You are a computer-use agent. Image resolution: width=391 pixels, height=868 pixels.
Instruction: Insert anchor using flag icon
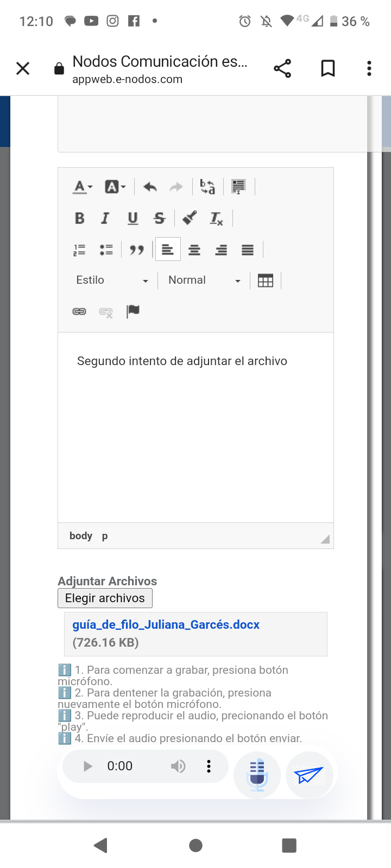(133, 311)
